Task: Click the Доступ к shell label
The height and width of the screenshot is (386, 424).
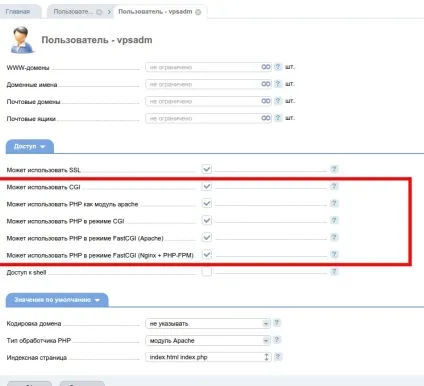Action: click(26, 272)
